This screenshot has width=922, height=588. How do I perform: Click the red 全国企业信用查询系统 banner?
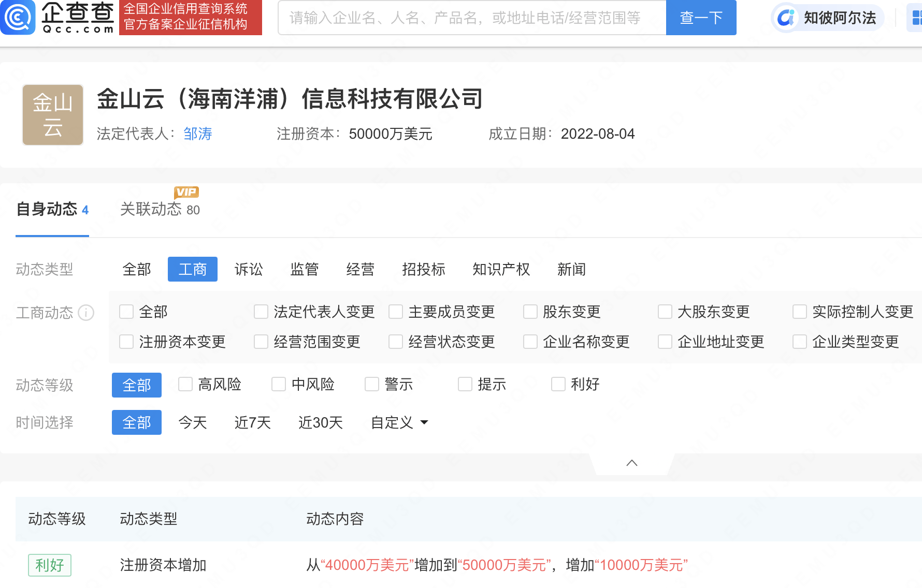191,18
